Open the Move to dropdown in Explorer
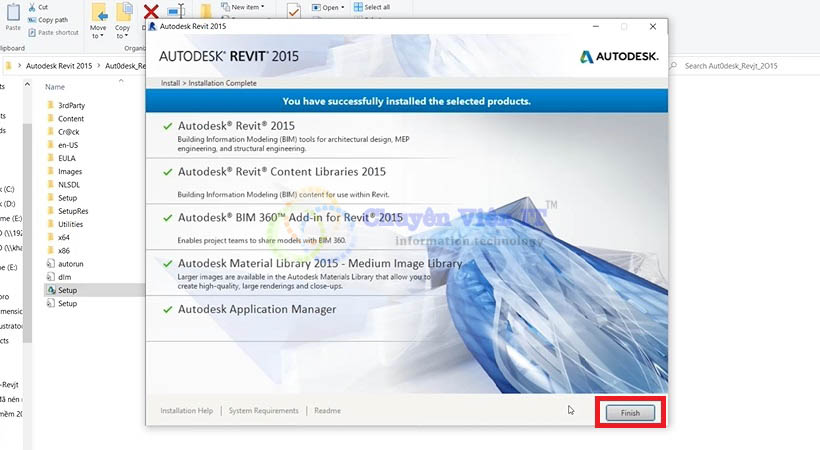 pyautogui.click(x=98, y=21)
